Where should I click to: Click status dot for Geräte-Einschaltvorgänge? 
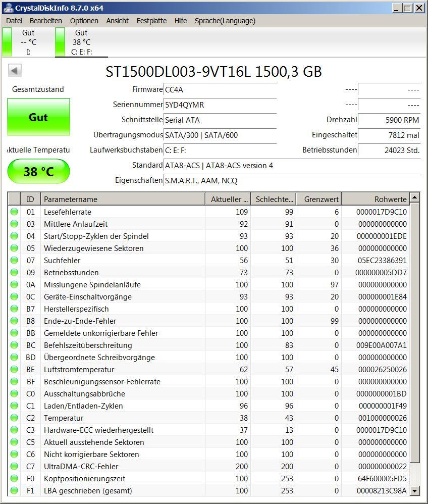click(x=14, y=296)
